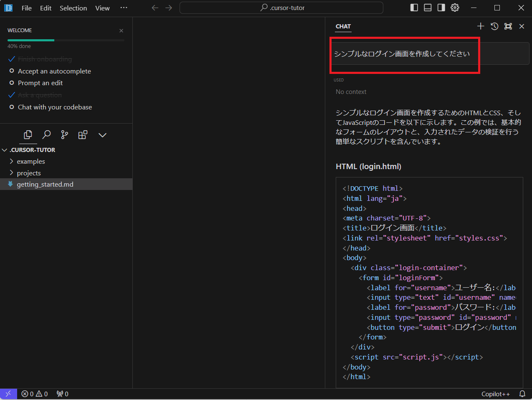Open the warnings count in the status bar
The image size is (532, 400).
pos(42,394)
